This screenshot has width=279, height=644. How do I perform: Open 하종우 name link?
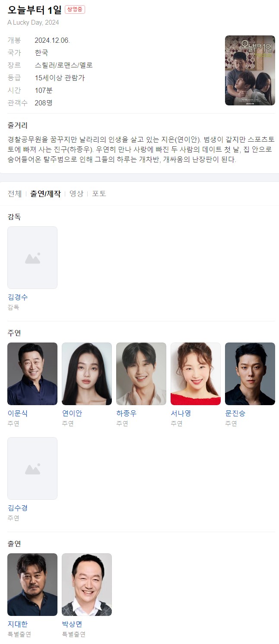[x=127, y=413]
